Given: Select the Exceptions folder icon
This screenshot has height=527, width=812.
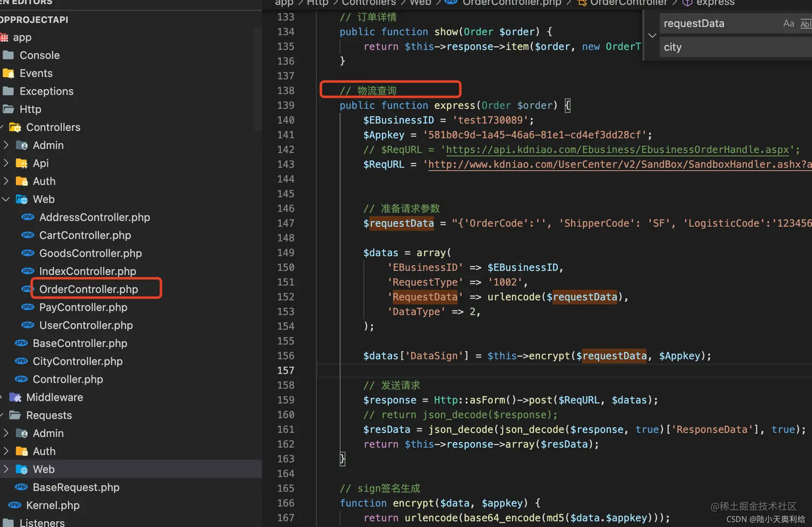Looking at the screenshot, I should pos(8,91).
